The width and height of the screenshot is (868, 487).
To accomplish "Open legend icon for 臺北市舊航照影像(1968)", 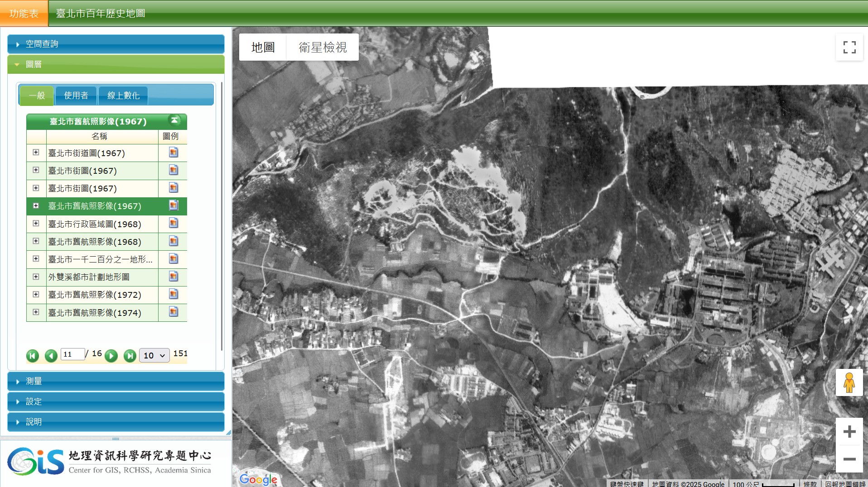I will (x=173, y=241).
